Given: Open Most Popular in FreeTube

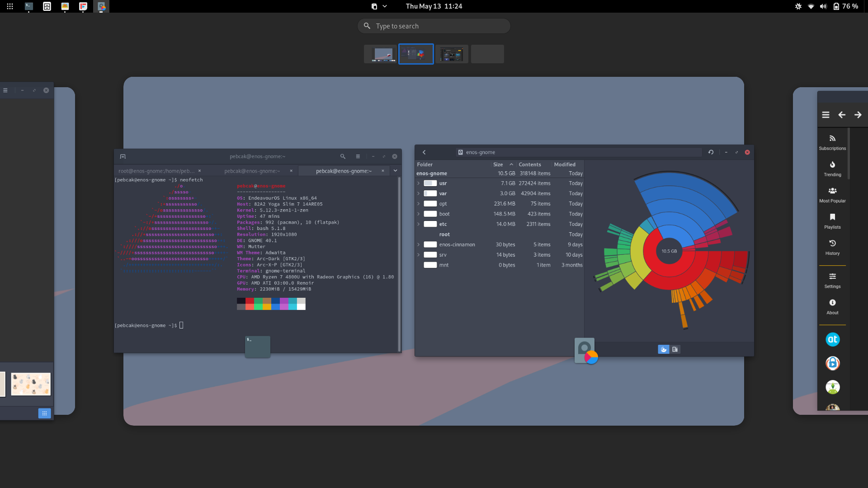Looking at the screenshot, I should [x=832, y=194].
